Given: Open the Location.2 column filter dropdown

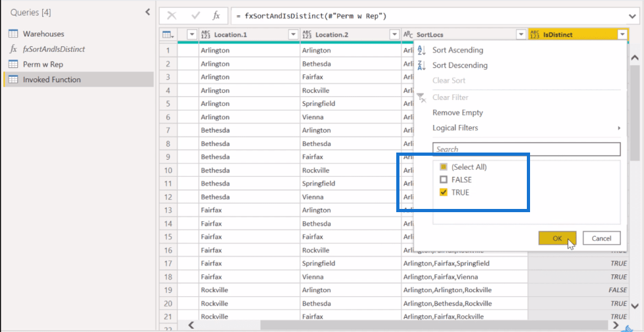Looking at the screenshot, I should click(395, 35).
